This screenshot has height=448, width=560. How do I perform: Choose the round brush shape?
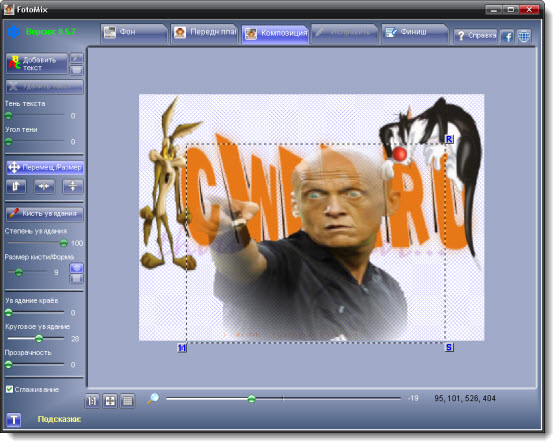[76, 267]
